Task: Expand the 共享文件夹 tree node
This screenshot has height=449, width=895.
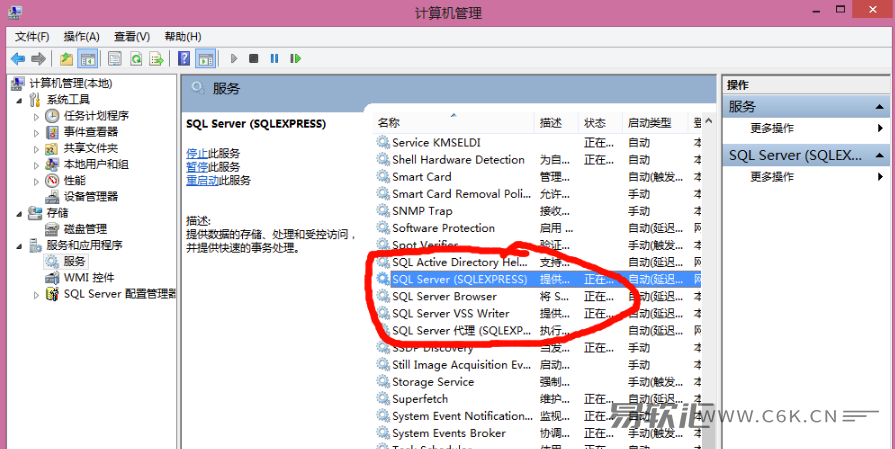Action: pyautogui.click(x=37, y=149)
